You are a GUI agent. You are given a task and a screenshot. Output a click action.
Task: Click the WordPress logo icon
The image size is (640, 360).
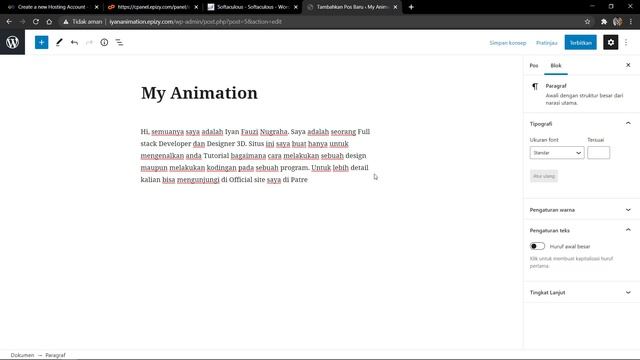tap(12, 42)
